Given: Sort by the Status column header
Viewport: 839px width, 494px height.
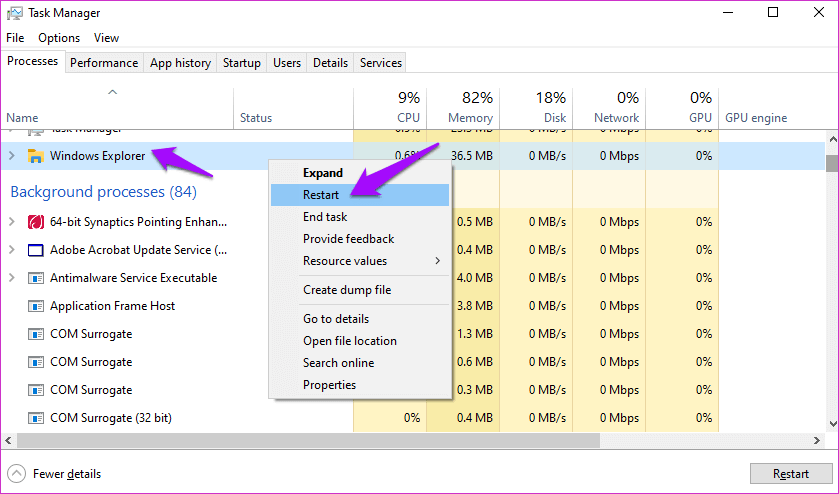Looking at the screenshot, I should pos(293,108).
